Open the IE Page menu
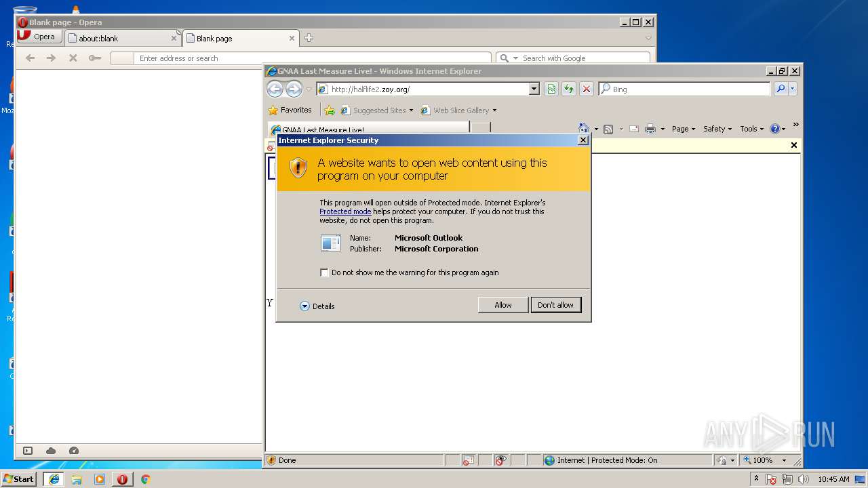The image size is (868, 488). coord(684,129)
